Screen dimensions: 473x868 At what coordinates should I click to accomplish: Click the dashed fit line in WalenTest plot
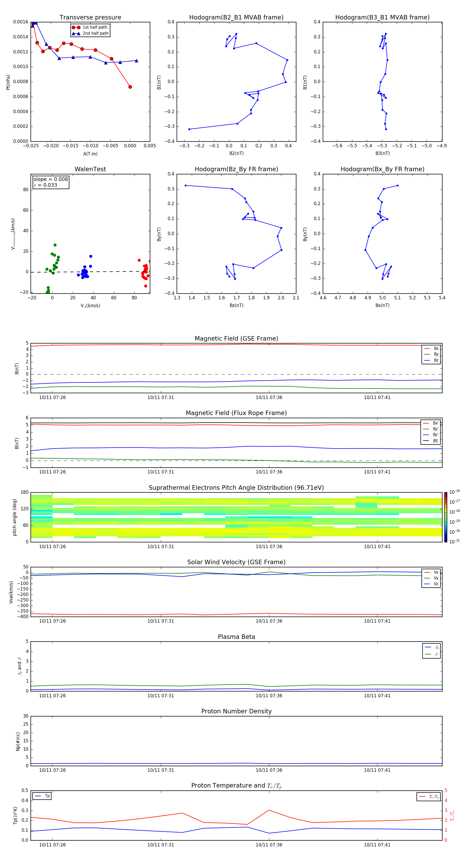[x=90, y=272]
